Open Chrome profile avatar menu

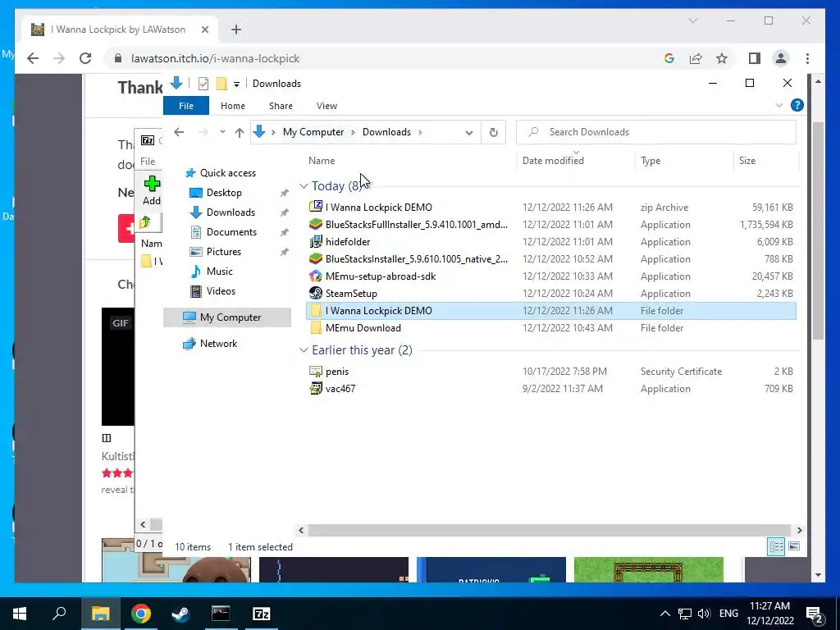781,58
